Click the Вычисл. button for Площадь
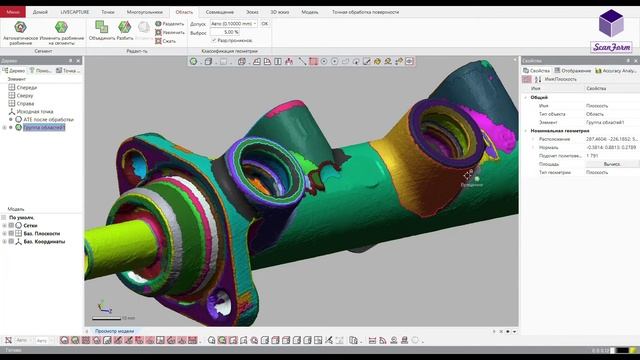Screen dimensions: 640x360 (612, 164)
